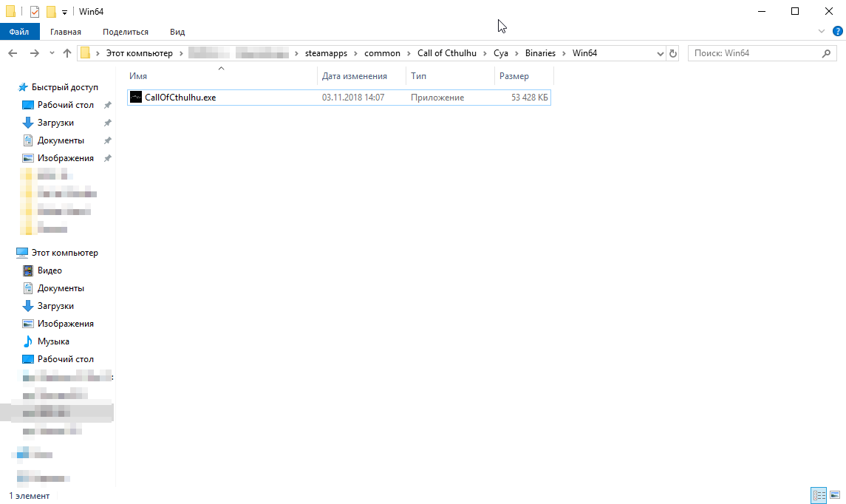Expand chevron after Binaries breadcrumb
The width and height of the screenshot is (846, 504).
point(564,53)
